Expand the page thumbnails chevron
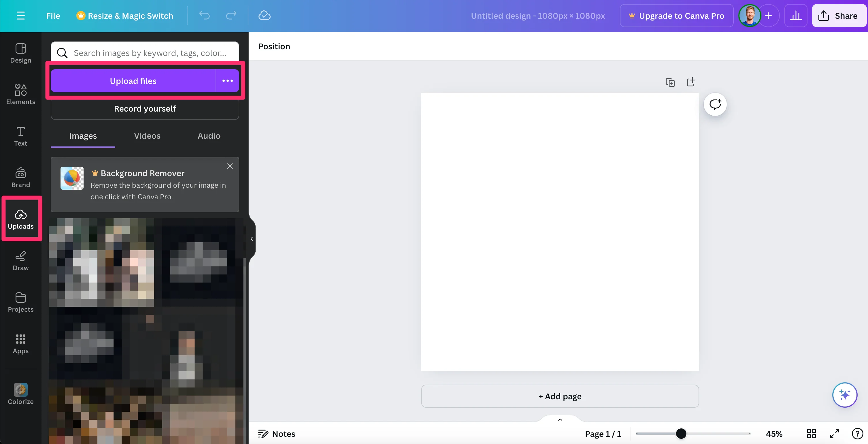Screen dimensions: 868x444 [x=560, y=419]
